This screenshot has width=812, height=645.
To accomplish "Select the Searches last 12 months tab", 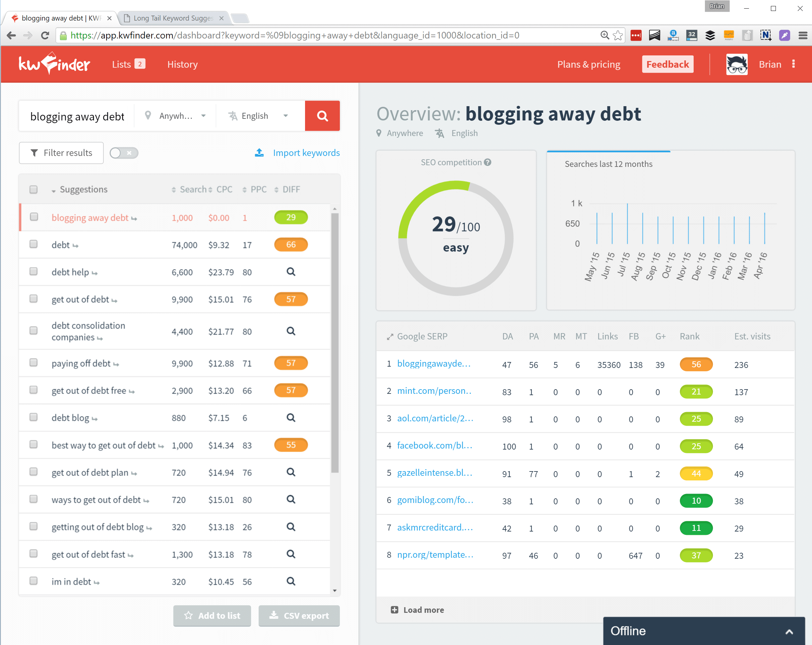I will pyautogui.click(x=608, y=164).
